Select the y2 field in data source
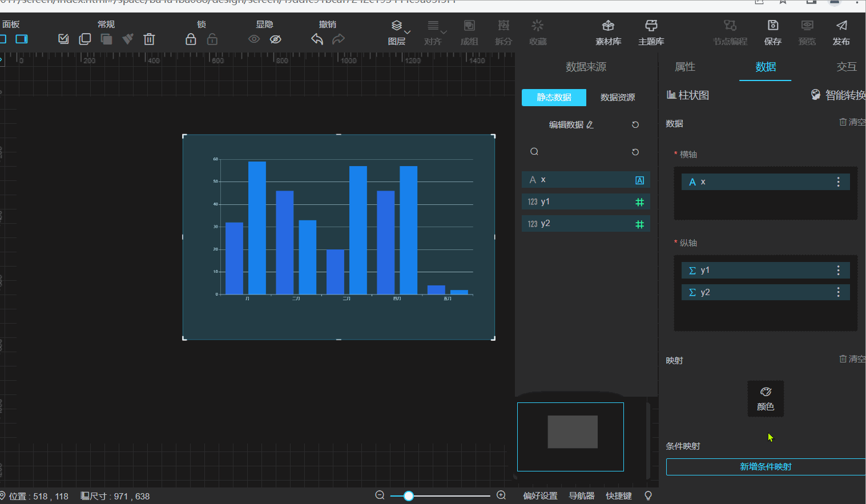The image size is (866, 504). point(586,224)
